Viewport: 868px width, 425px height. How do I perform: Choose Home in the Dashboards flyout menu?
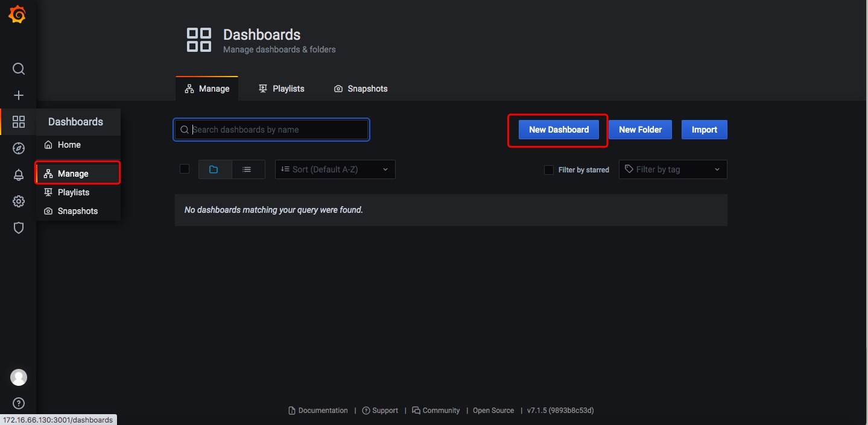point(78,145)
